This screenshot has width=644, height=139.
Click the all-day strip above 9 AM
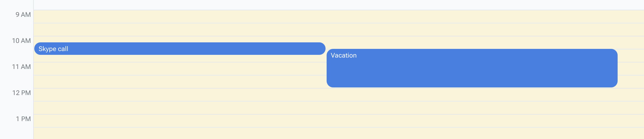pos(339,5)
